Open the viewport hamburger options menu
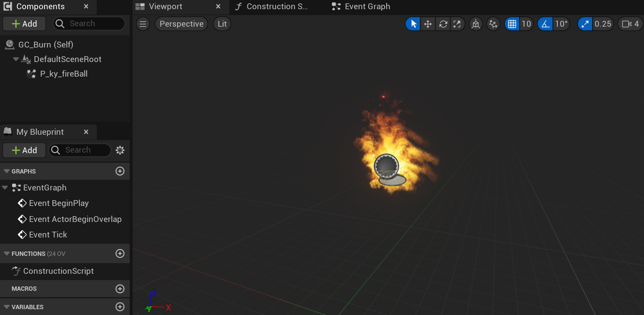Image resolution: width=644 pixels, height=315 pixels. pos(143,24)
